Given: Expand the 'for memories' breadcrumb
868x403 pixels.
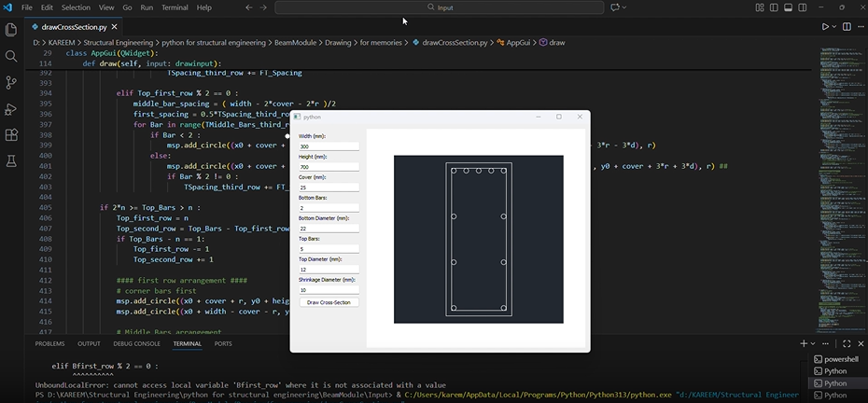Looking at the screenshot, I should [x=381, y=42].
